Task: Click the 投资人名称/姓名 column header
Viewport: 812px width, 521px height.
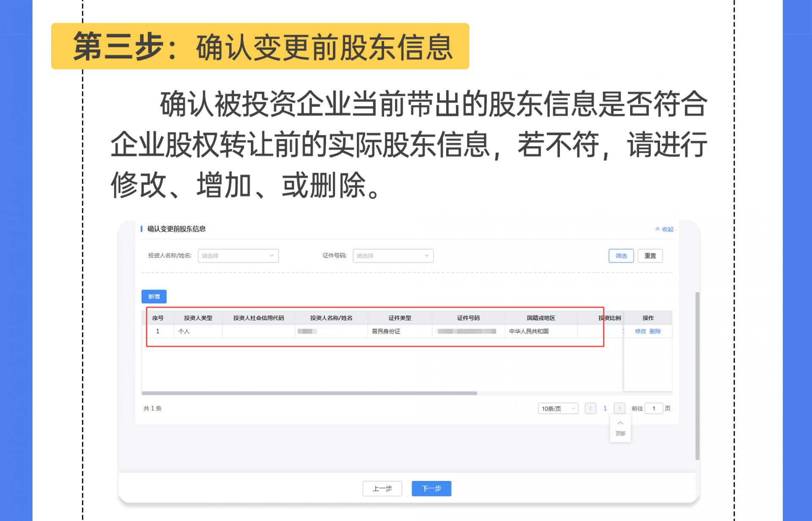Action: (331, 318)
